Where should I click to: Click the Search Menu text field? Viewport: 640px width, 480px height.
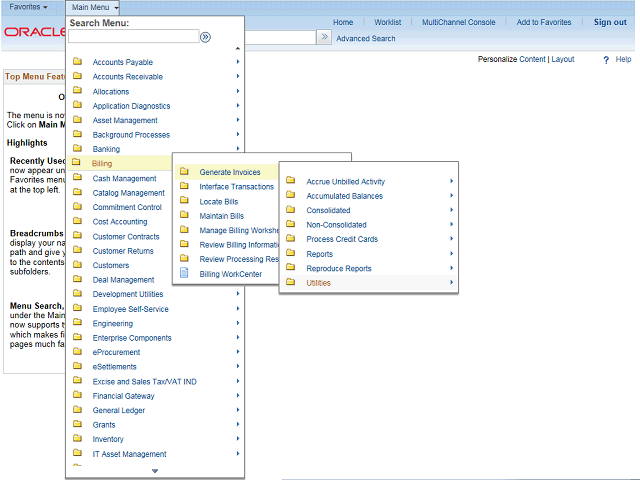point(133,37)
